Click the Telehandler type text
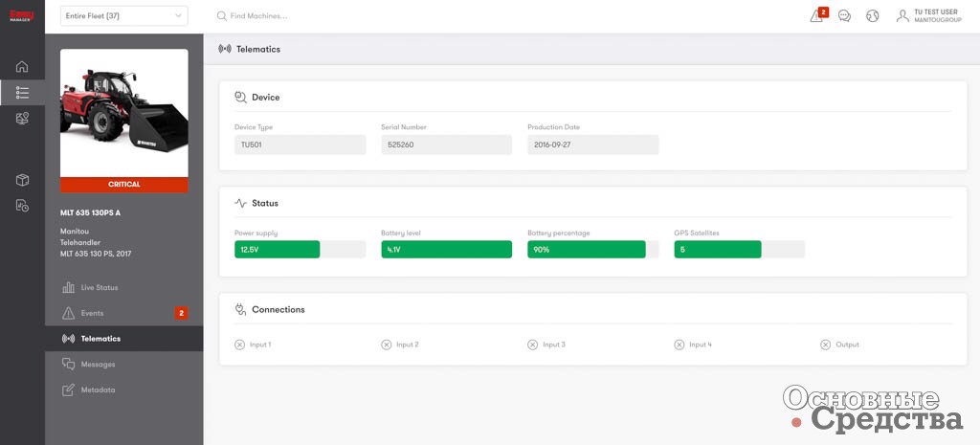The image size is (980, 445). [x=80, y=242]
